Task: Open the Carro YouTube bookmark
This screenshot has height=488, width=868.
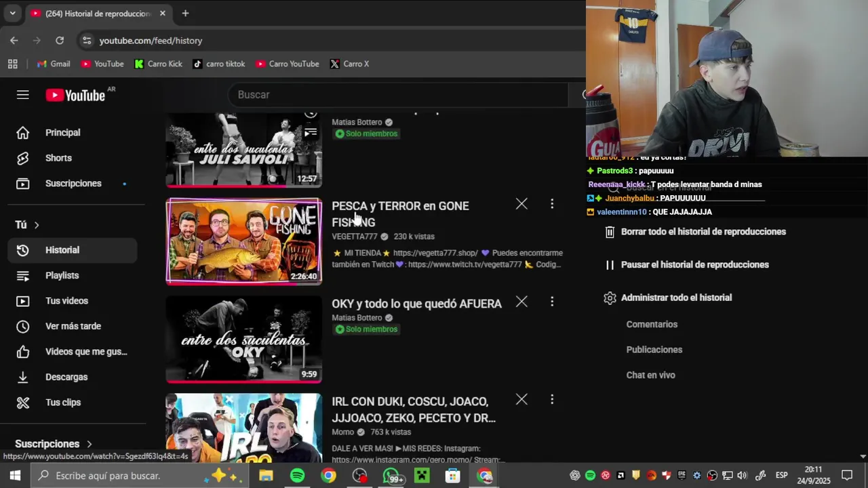Action: point(288,64)
